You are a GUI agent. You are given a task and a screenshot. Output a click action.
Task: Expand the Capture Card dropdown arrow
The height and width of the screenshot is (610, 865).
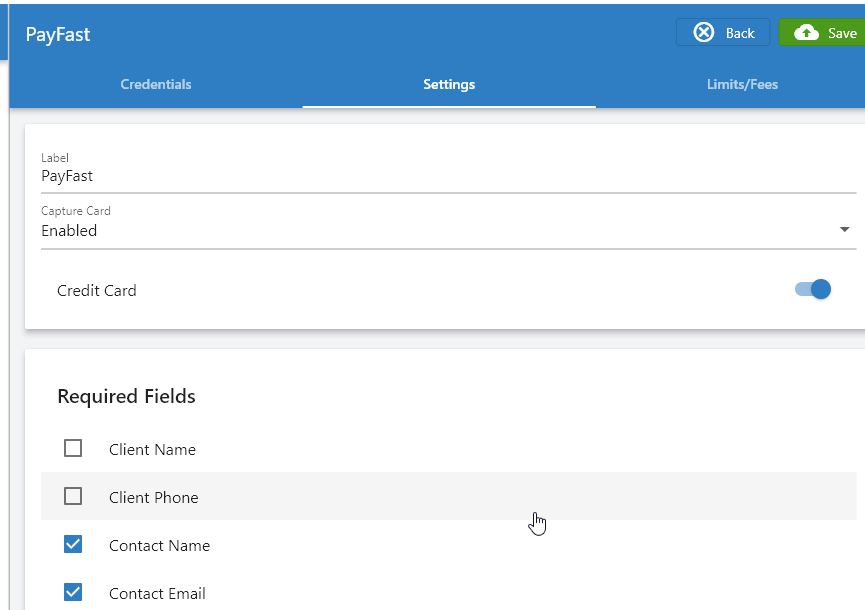coord(844,229)
